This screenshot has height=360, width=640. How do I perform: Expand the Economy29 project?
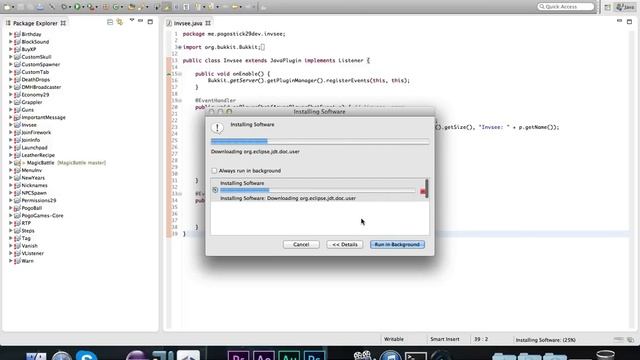[x=11, y=95]
